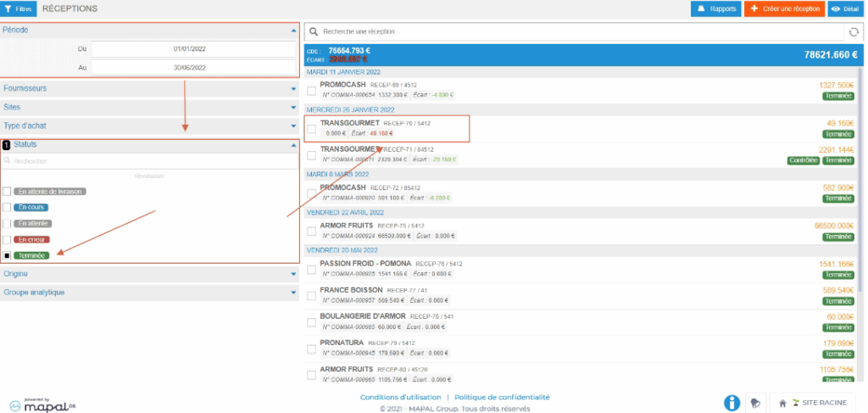This screenshot has width=868, height=413.
Task: Click the Détail eye button
Action: coord(846,8)
